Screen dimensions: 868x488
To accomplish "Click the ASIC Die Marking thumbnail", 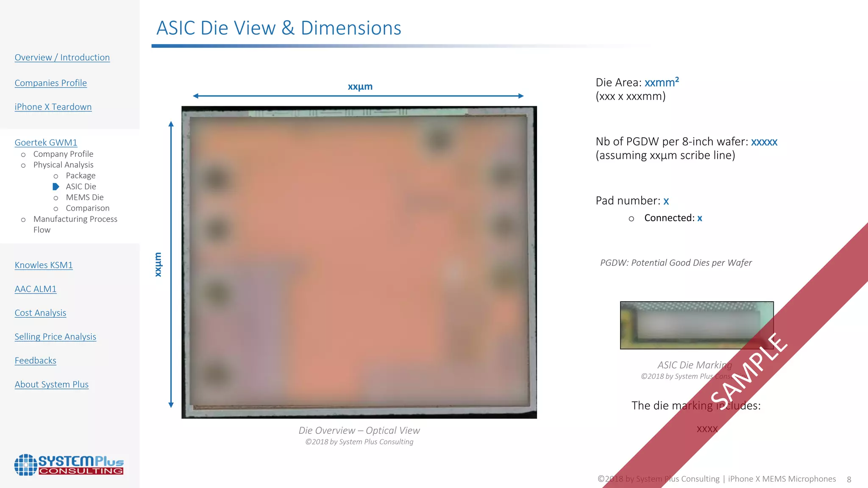I will (x=696, y=325).
